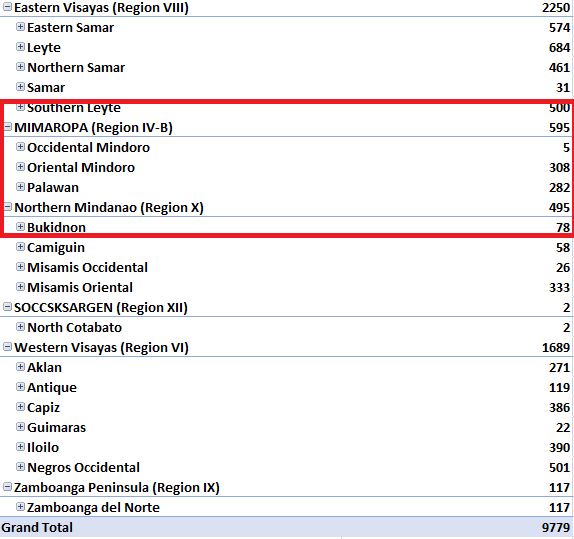Screen dimensions: 574x539
Task: Expand the Bukidnon row
Action: (x=20, y=227)
